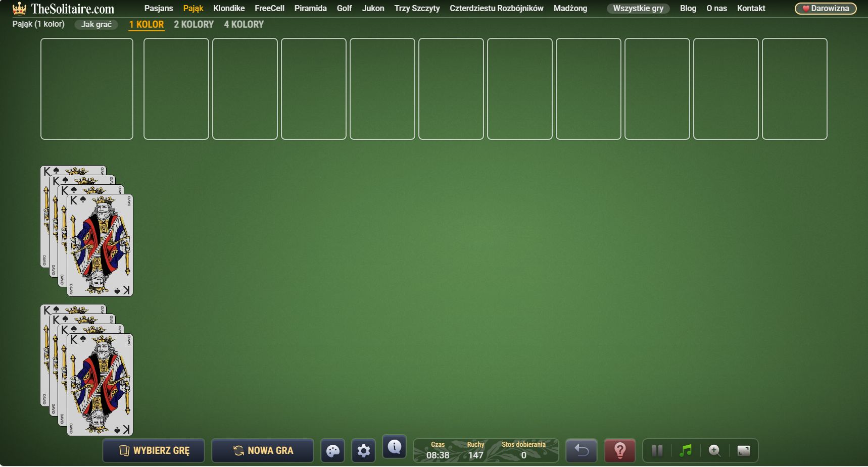Image resolution: width=868 pixels, height=467 pixels.
Task: Get a hint with the question mark icon
Action: [619, 450]
